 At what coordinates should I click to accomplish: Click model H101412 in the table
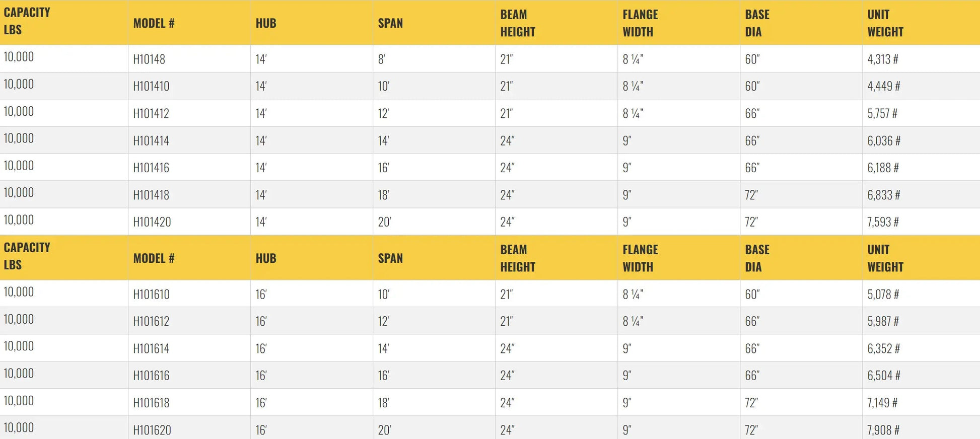tap(151, 114)
